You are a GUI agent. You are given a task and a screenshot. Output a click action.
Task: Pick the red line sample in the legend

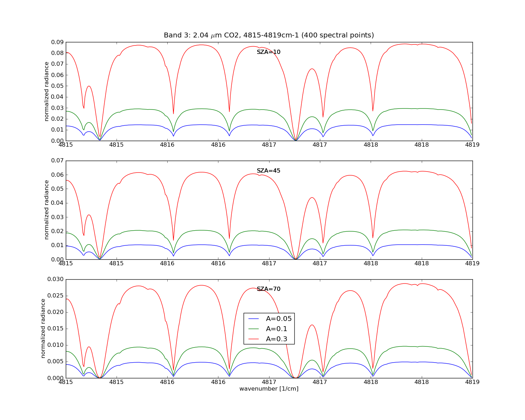pyautogui.click(x=253, y=339)
